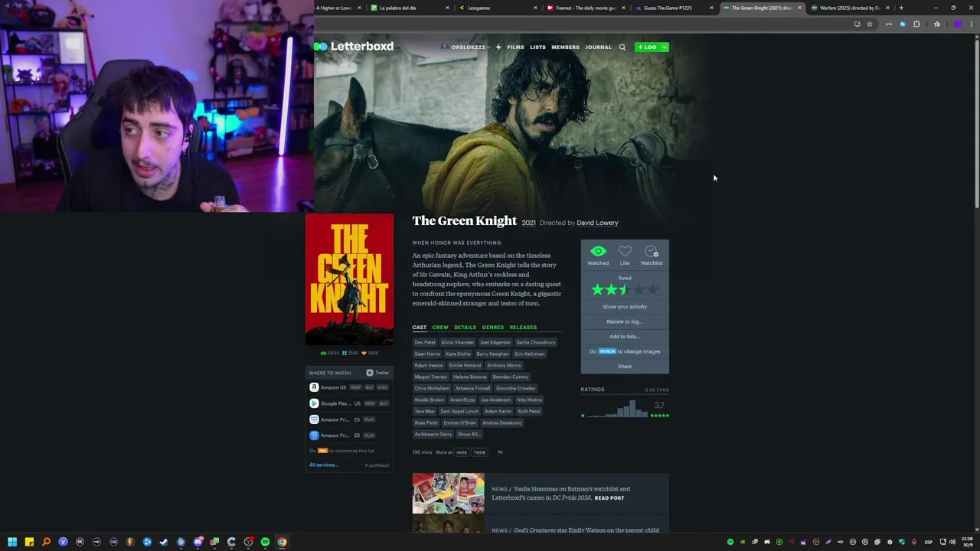Select the CAST tab
The image size is (980, 551).
coord(419,328)
